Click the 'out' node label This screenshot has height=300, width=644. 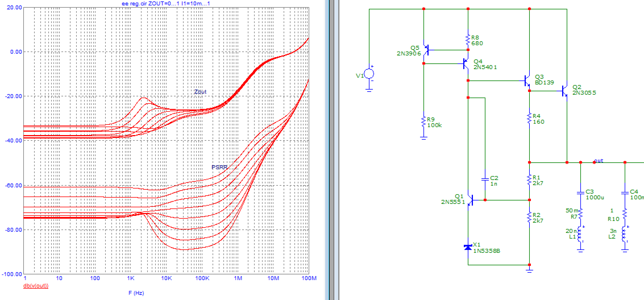[x=599, y=161]
